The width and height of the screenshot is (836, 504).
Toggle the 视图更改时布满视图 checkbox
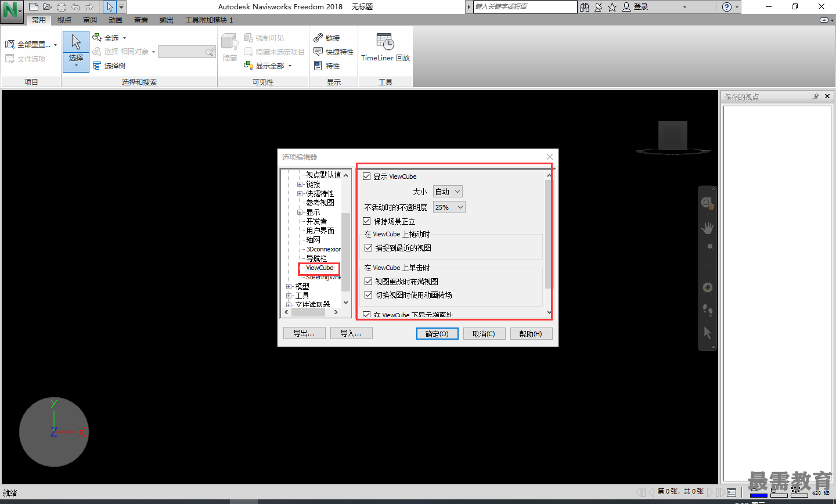(x=368, y=282)
